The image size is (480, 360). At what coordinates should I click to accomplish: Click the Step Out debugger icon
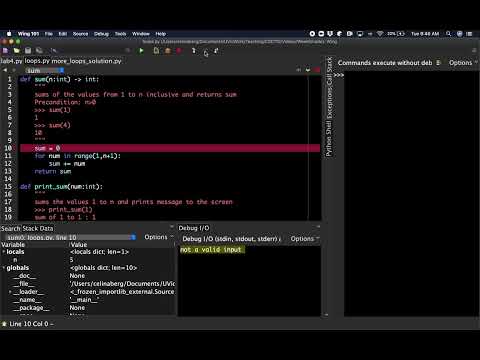[216, 51]
